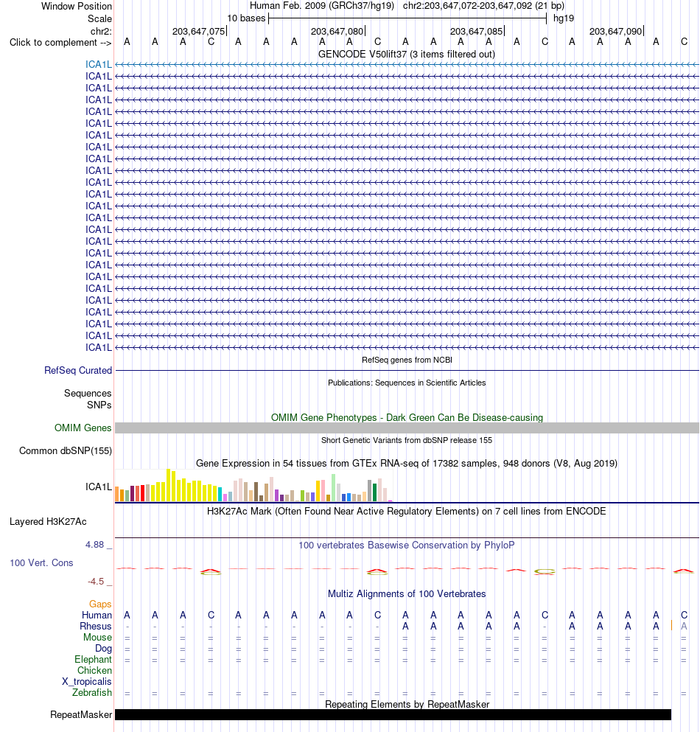Select the Scale track label
Screen dimensions: 700x732
(100, 18)
